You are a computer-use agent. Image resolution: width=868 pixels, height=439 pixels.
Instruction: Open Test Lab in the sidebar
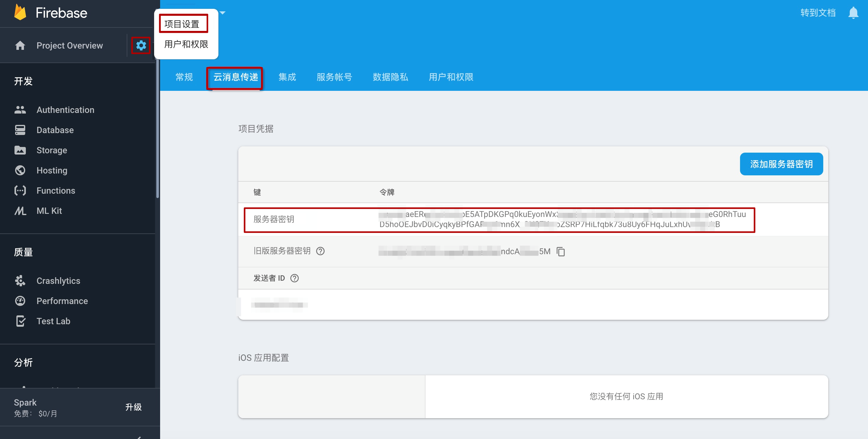53,321
